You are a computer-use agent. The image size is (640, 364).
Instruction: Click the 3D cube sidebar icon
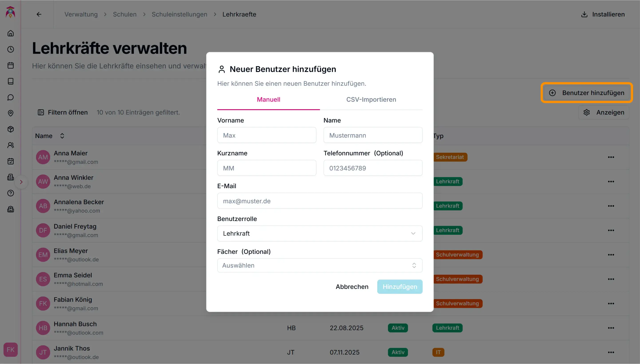click(10, 129)
